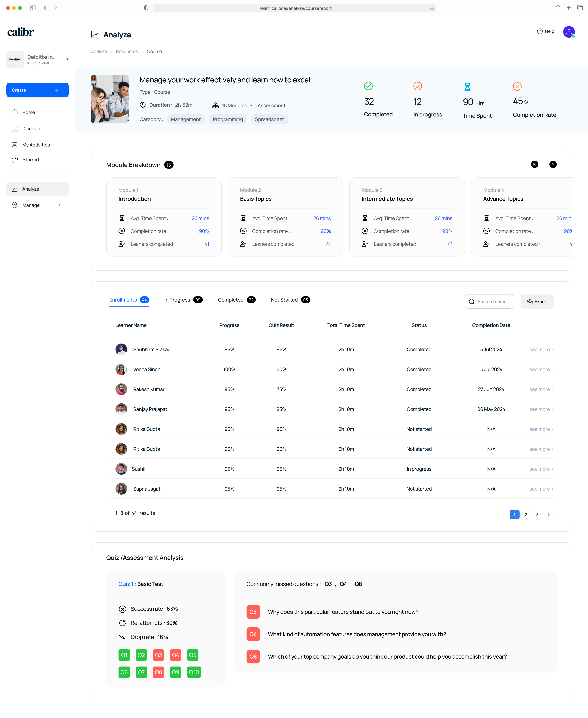
Task: Go to the first module with the arrow
Action: (x=535, y=164)
